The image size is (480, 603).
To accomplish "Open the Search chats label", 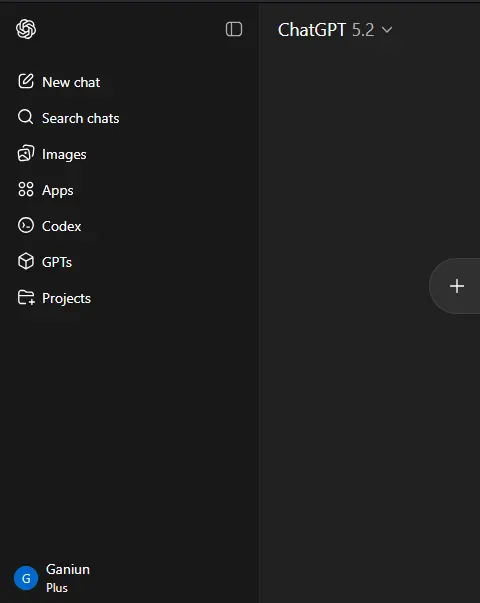I will pyautogui.click(x=80, y=118).
